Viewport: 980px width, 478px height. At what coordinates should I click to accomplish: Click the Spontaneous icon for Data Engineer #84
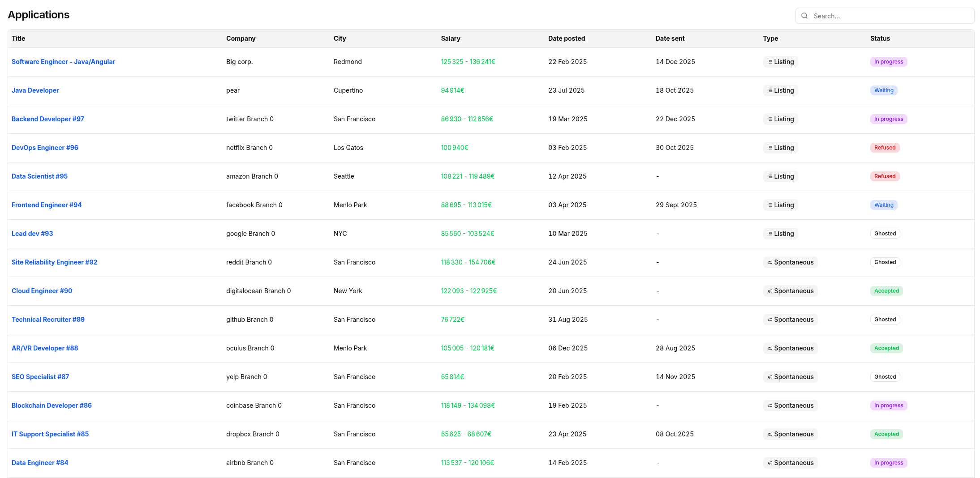tap(769, 463)
